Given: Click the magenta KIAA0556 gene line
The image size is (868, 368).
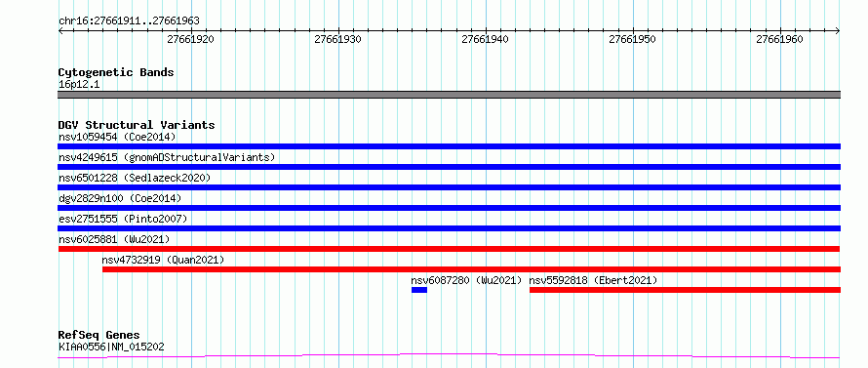Looking at the screenshot, I should click(449, 355).
